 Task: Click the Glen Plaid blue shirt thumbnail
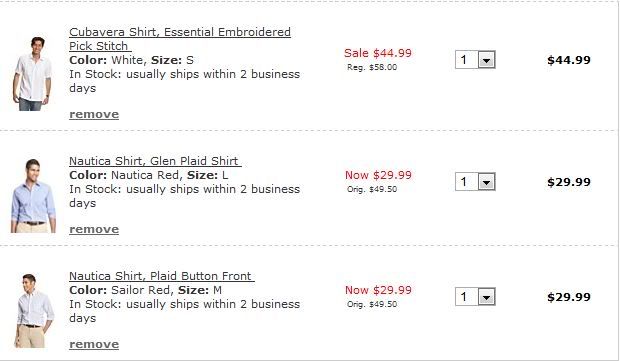click(x=33, y=196)
